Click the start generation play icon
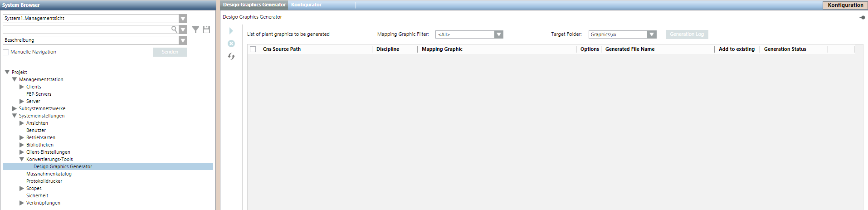 (231, 31)
